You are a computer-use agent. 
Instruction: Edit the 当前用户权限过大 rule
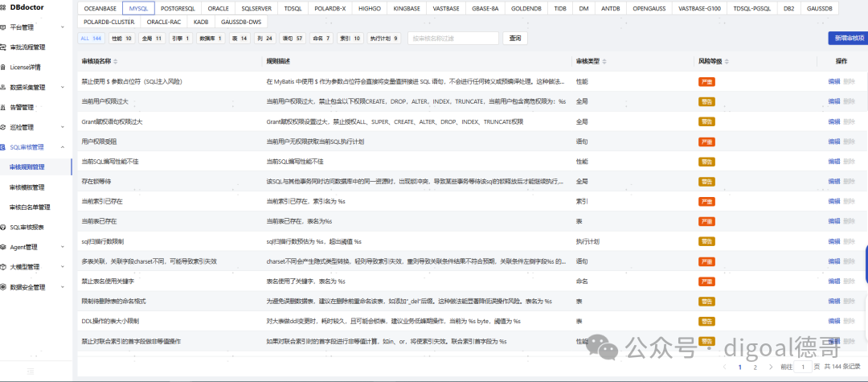coord(833,101)
